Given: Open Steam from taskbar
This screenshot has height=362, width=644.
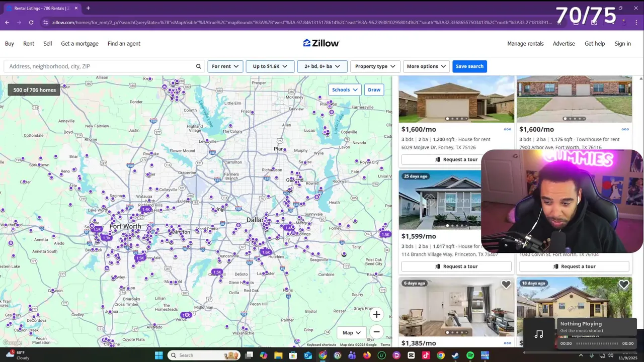Looking at the screenshot, I should [x=455, y=355].
